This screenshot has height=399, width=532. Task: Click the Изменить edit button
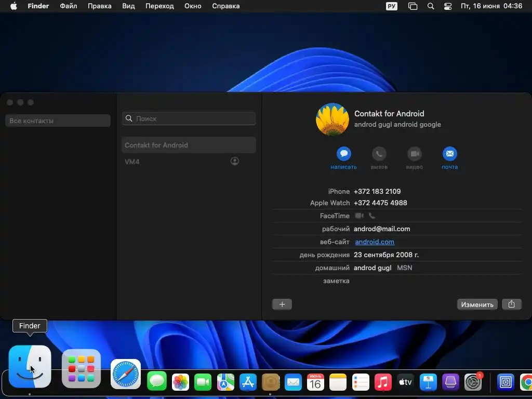(477, 304)
